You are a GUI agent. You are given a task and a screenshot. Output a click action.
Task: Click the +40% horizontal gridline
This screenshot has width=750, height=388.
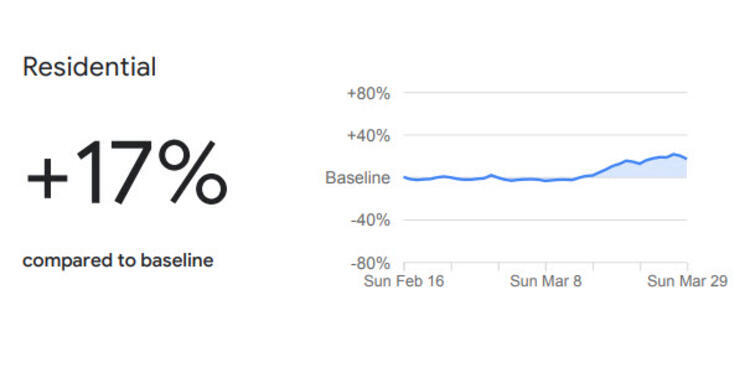pyautogui.click(x=546, y=135)
